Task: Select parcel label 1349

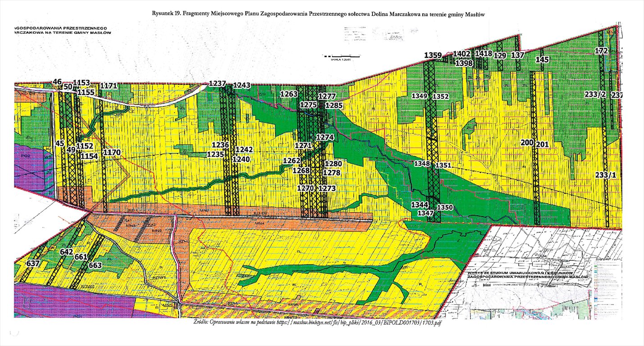Action: [x=419, y=96]
